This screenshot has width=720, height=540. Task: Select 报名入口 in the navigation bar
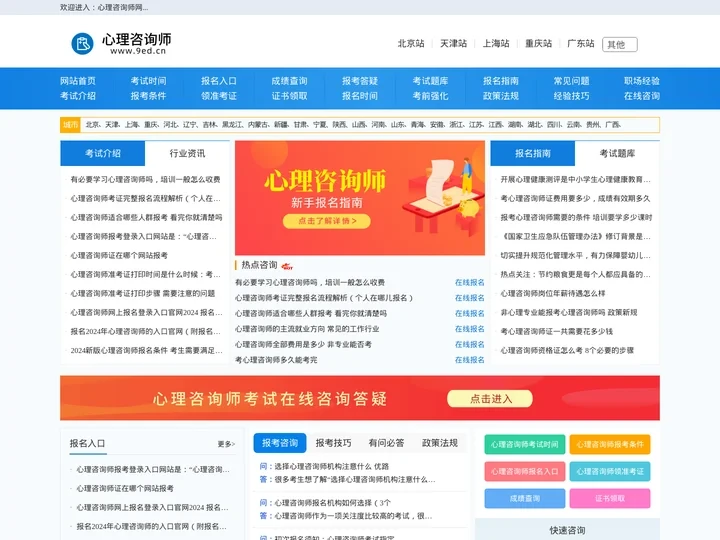click(x=219, y=81)
